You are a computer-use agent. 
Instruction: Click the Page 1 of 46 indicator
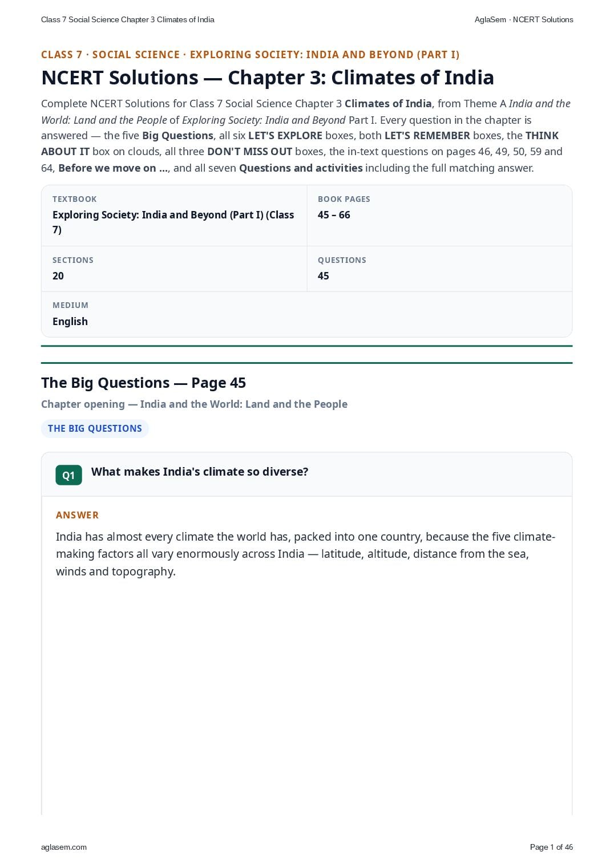(x=551, y=847)
